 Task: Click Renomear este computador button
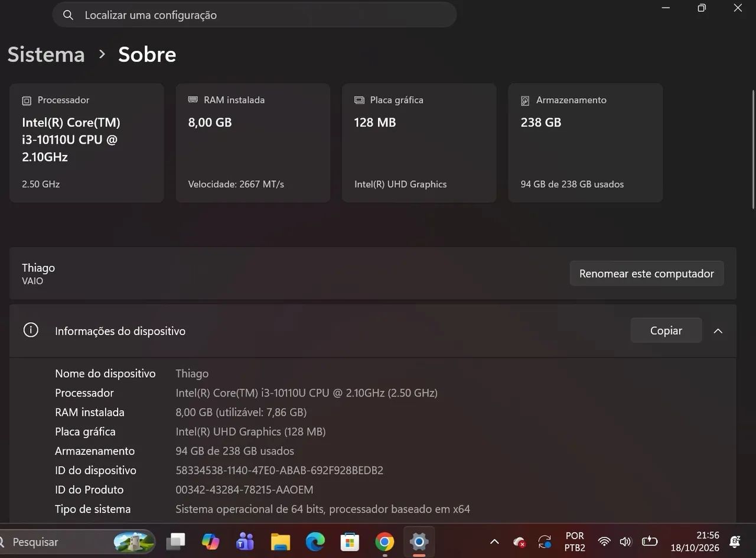(647, 274)
